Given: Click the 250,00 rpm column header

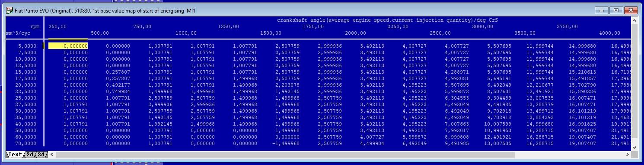Looking at the screenshot, I should click(x=57, y=26).
